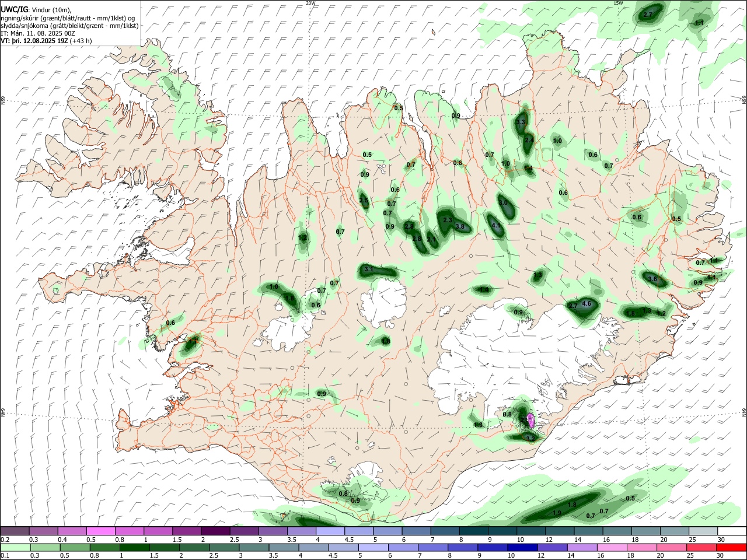This screenshot has height=560, width=747.
Task: Select the '20W' longitude label at top edge
Action: click(310, 3)
